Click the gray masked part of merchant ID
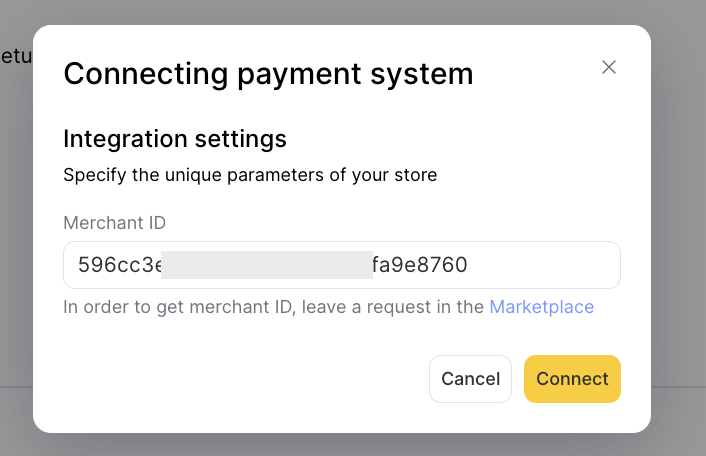Viewport: 706px width, 456px height. click(x=267, y=265)
